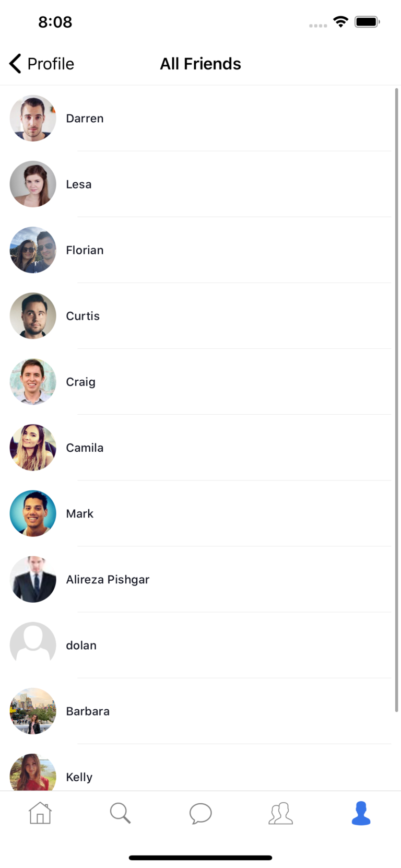The image size is (401, 868).
Task: Select the blue Profile tab icon
Action: (x=361, y=813)
